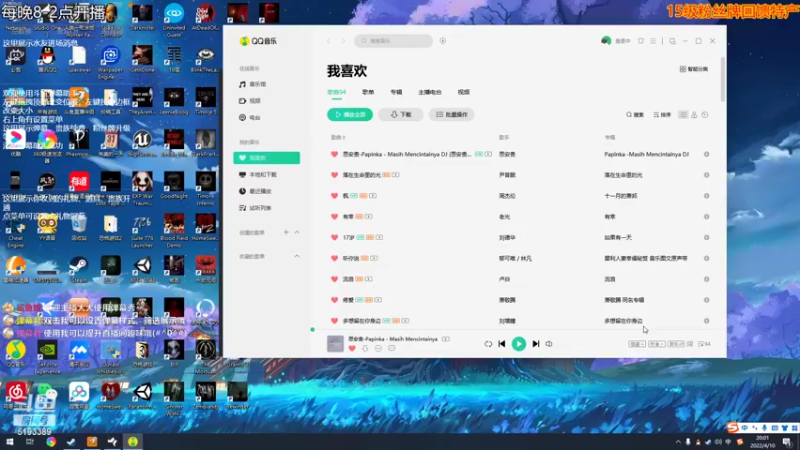The height and width of the screenshot is (450, 800).
Task: Open more options on 刘增瞳 song row
Action: click(x=707, y=321)
